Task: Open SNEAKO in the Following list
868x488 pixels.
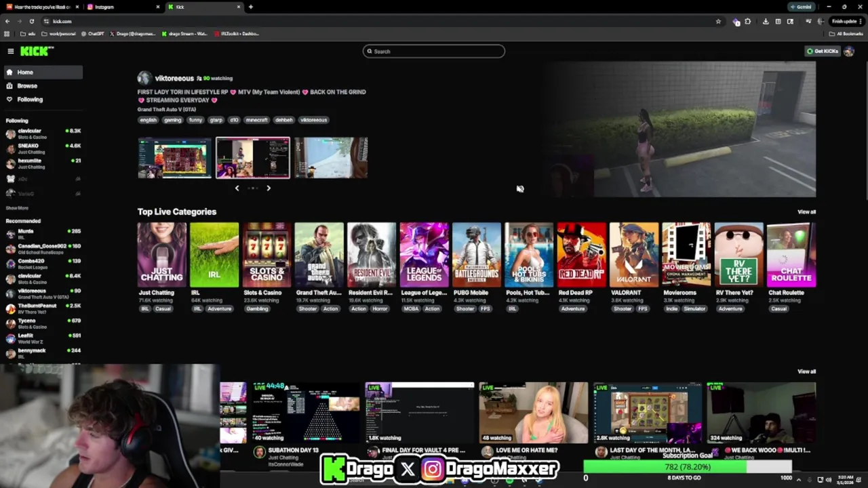Action: (x=43, y=148)
